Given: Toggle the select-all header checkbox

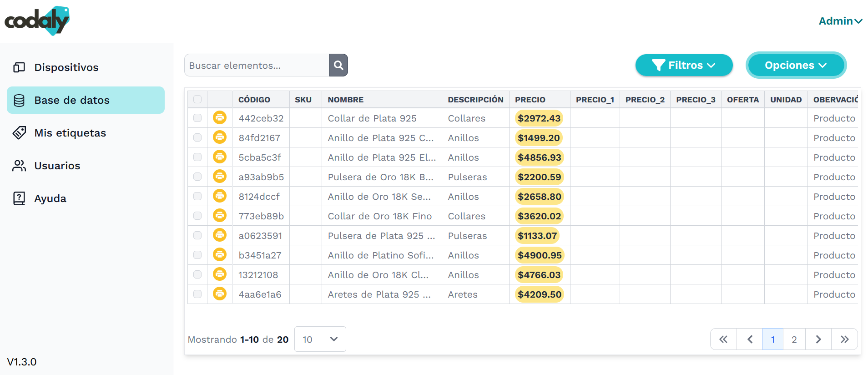Looking at the screenshot, I should (x=197, y=99).
